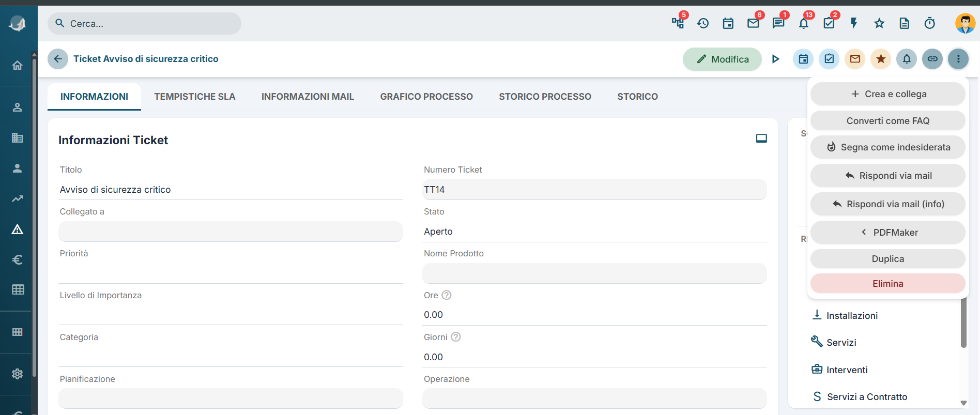The image size is (980, 415).
Task: Click the Pianificazione field
Action: [x=231, y=398]
